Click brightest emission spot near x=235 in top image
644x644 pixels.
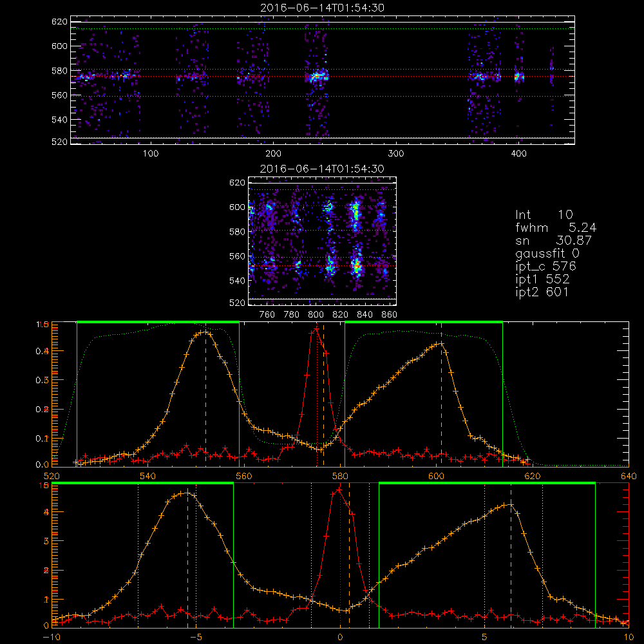(317, 77)
